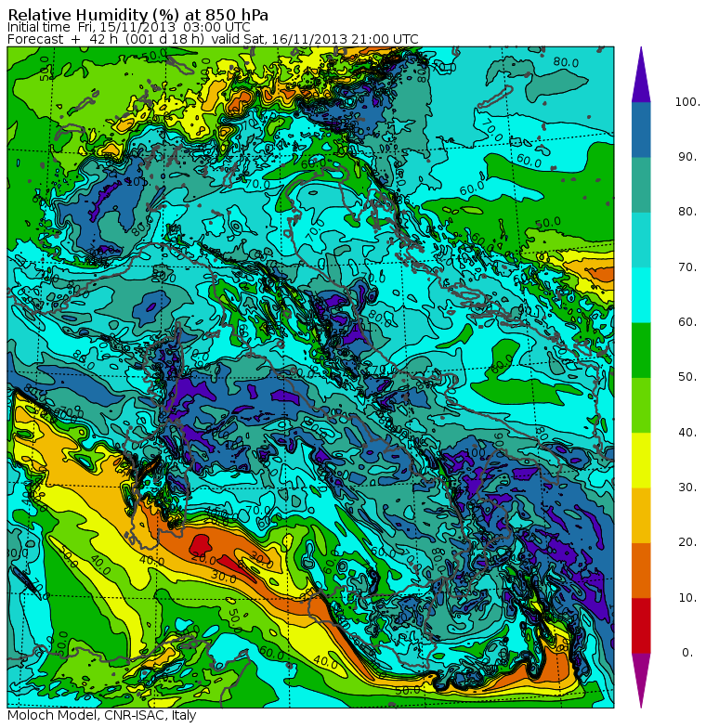Choose the cyan 60–70 legend band

pos(641,295)
